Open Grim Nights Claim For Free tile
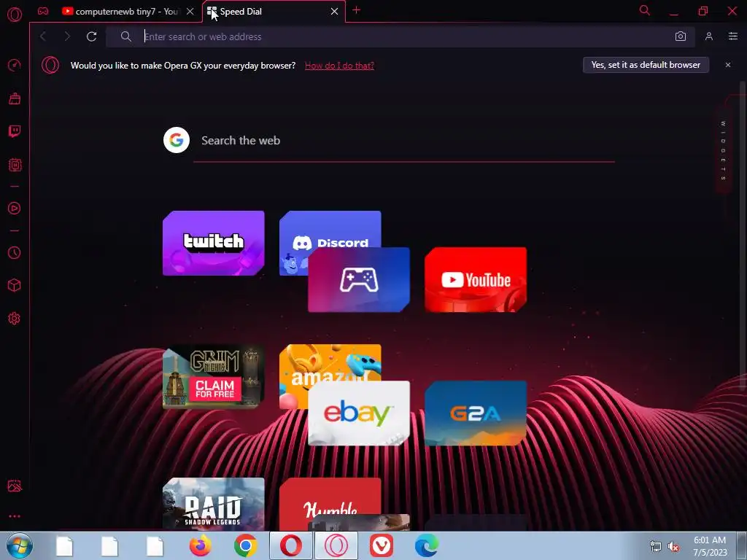Viewport: 747px width, 560px height. (x=214, y=377)
